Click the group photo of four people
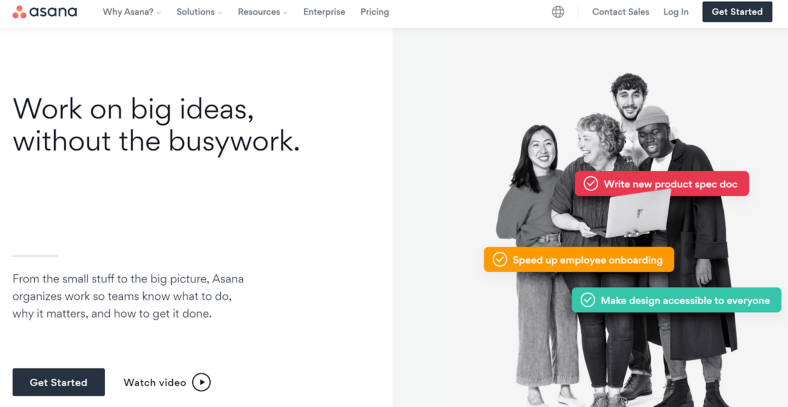 (x=617, y=241)
